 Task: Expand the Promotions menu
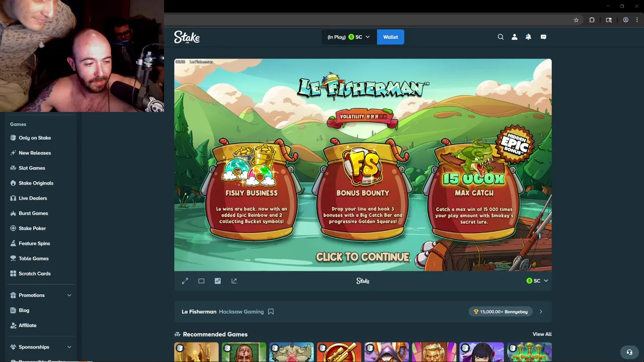point(40,295)
